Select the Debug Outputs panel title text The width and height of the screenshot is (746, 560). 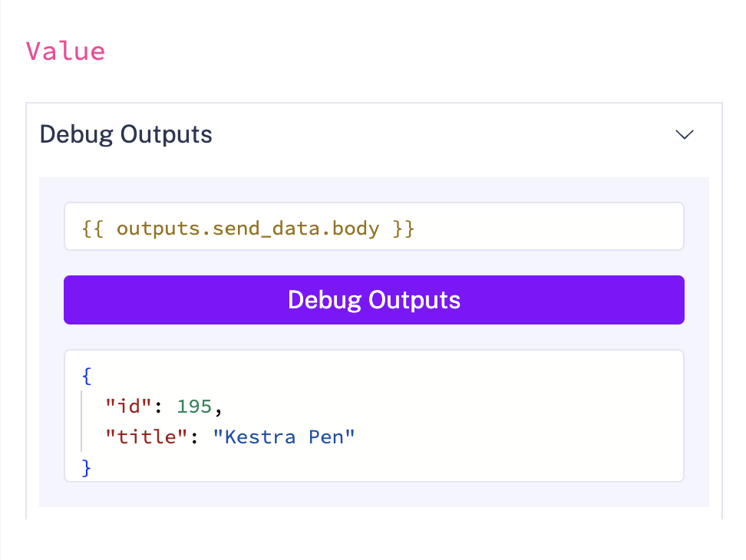tap(125, 134)
